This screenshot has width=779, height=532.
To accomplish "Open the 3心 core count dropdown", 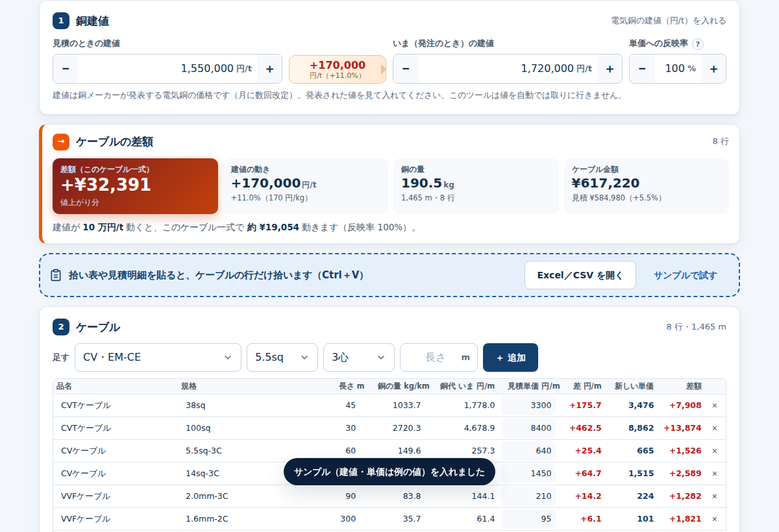I will [x=359, y=357].
